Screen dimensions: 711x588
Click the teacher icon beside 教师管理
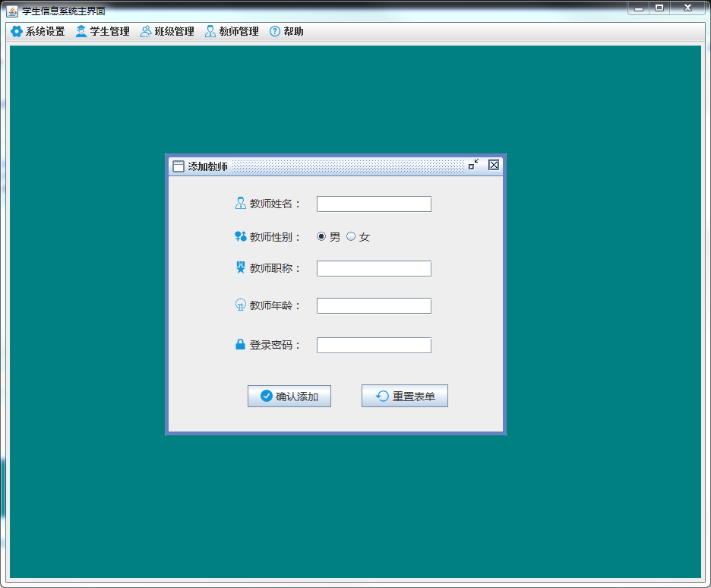210,32
